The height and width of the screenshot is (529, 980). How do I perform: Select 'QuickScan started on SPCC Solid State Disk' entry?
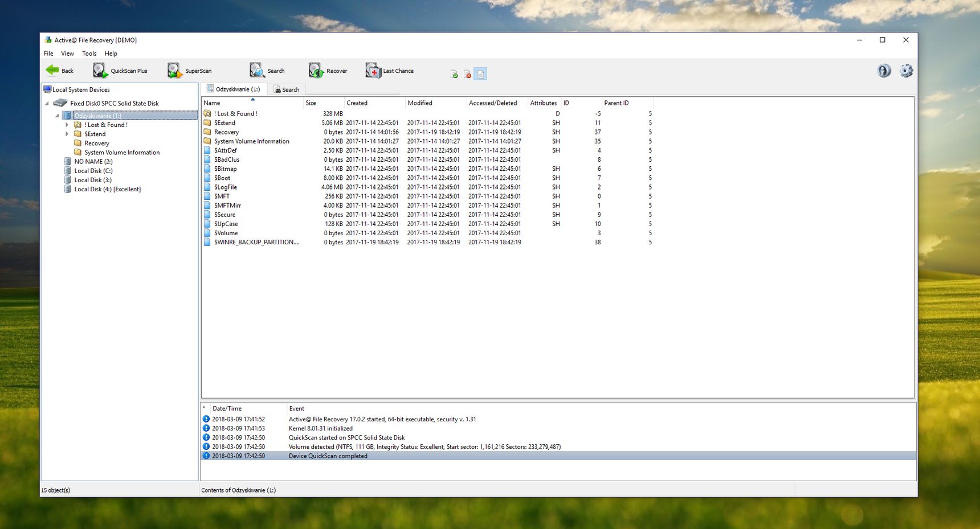[558, 437]
